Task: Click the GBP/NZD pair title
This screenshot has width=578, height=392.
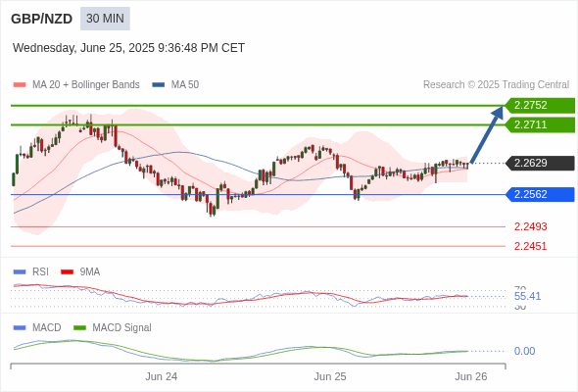Action: click(x=42, y=19)
